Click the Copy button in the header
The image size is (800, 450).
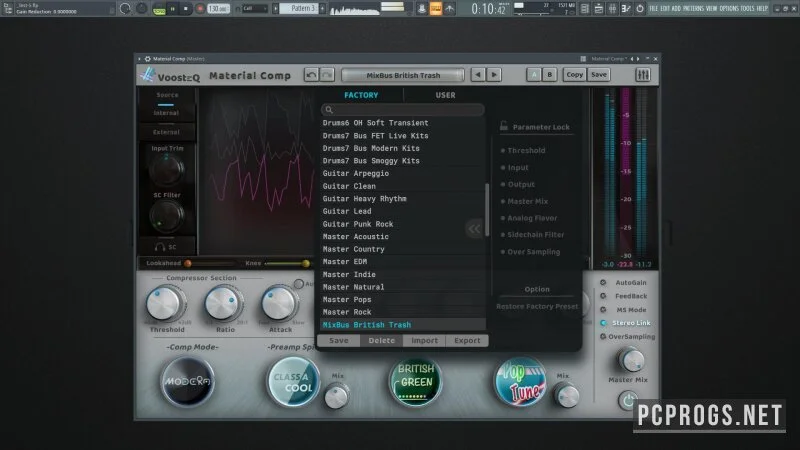coord(574,75)
